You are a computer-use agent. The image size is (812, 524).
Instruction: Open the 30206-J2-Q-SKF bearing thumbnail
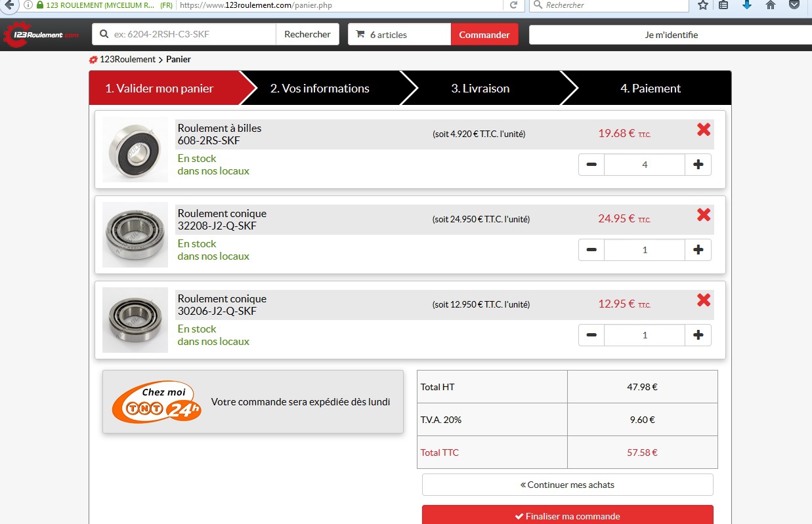pos(135,320)
